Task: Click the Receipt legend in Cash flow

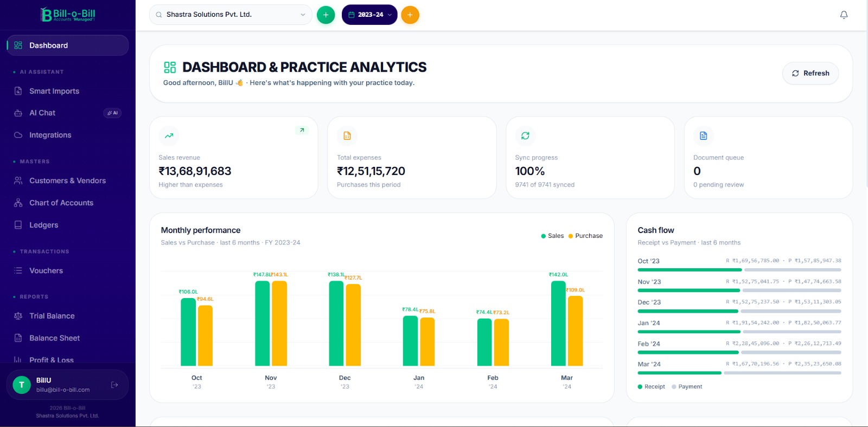Action: tap(651, 386)
